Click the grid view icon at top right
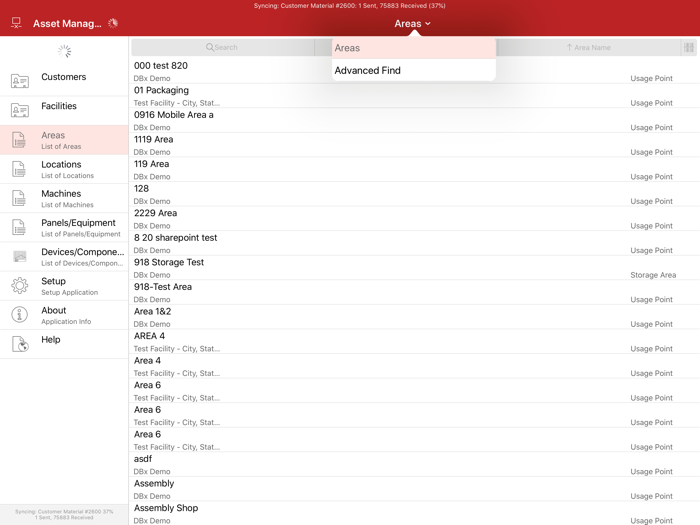Viewport: 700px width, 525px height. (x=689, y=47)
